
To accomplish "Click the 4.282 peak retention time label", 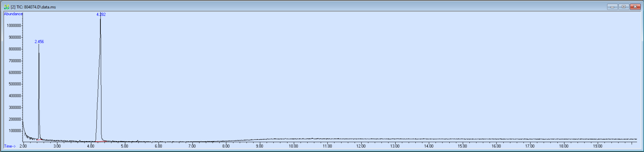I will pos(101,14).
